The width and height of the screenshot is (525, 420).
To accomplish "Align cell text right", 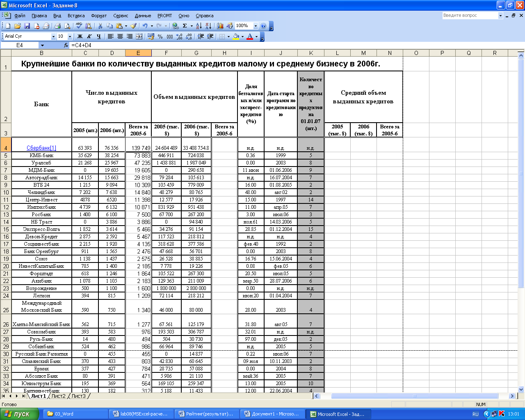I will pyautogui.click(x=129, y=37).
